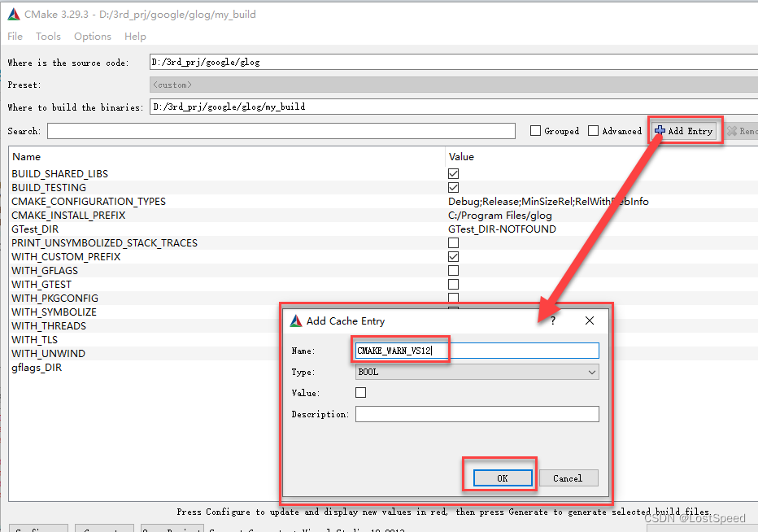
Task: Select the WITH_PKGCONFIG name
Action: pos(54,298)
